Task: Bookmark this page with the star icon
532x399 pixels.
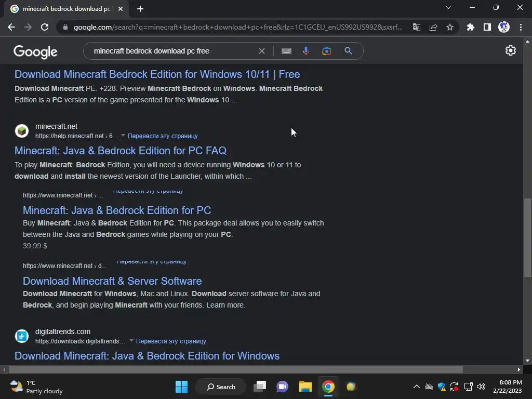Action: [450, 27]
